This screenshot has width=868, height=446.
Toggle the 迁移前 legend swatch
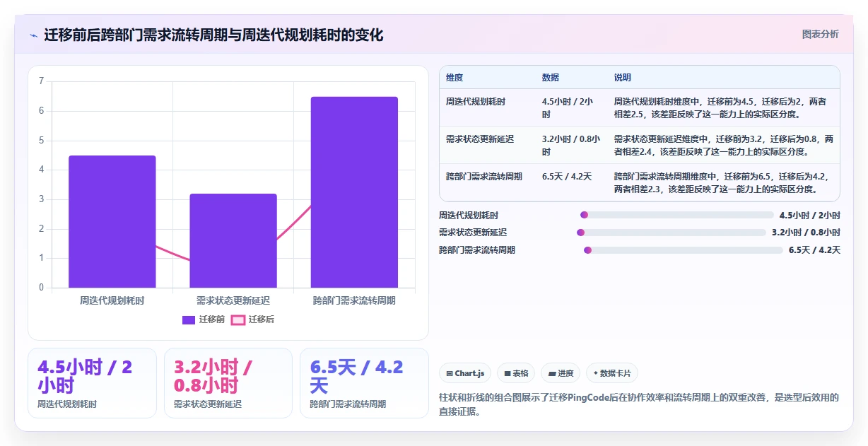189,319
